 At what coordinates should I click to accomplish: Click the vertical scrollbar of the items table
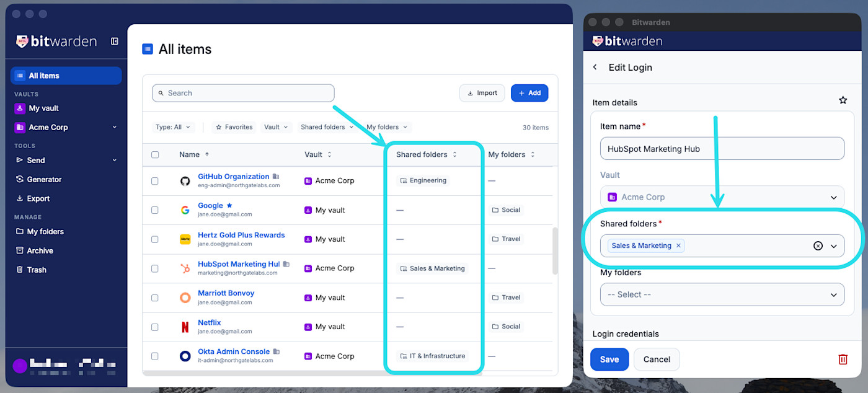pyautogui.click(x=555, y=251)
